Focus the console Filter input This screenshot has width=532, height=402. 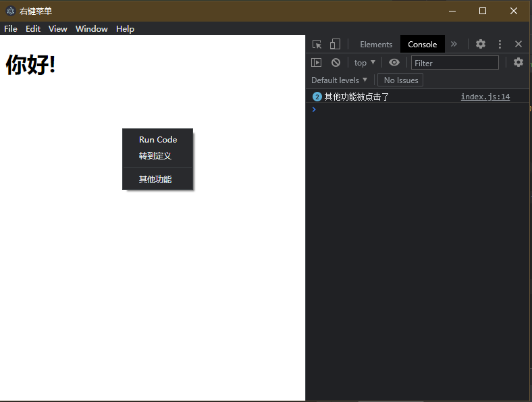454,63
